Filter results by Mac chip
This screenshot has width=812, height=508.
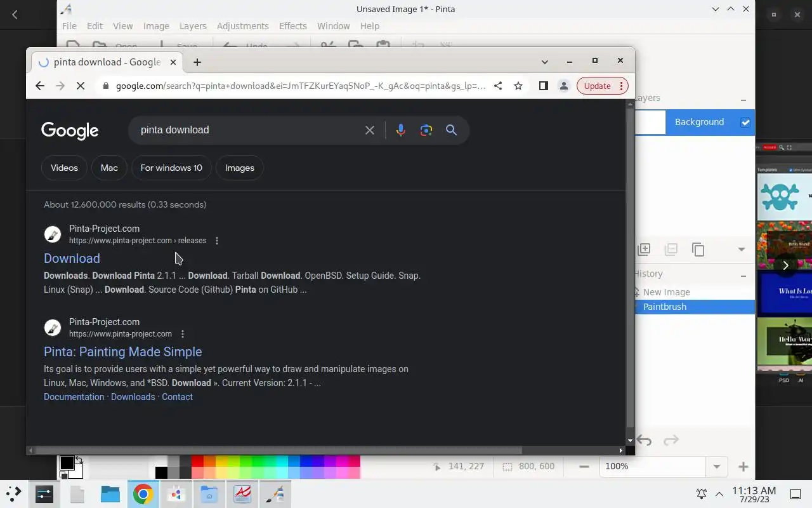click(109, 168)
